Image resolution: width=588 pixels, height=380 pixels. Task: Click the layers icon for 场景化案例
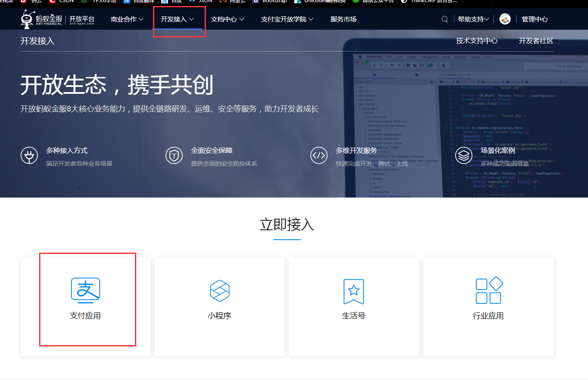464,155
